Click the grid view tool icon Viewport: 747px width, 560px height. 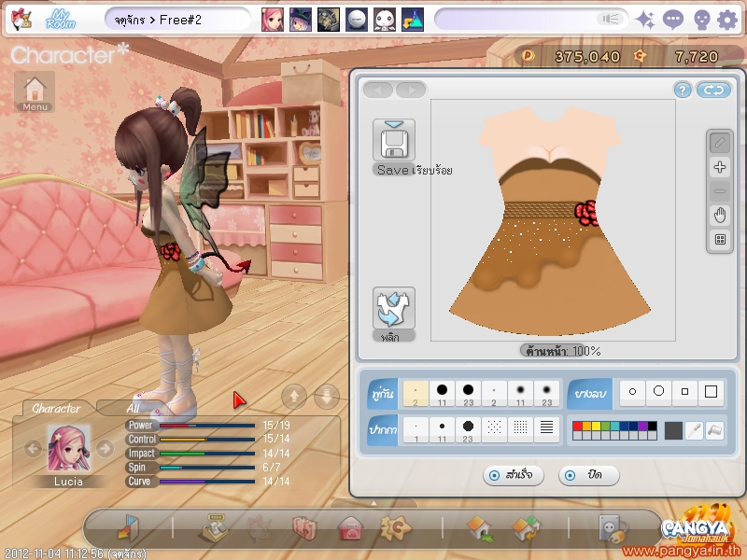click(x=719, y=239)
